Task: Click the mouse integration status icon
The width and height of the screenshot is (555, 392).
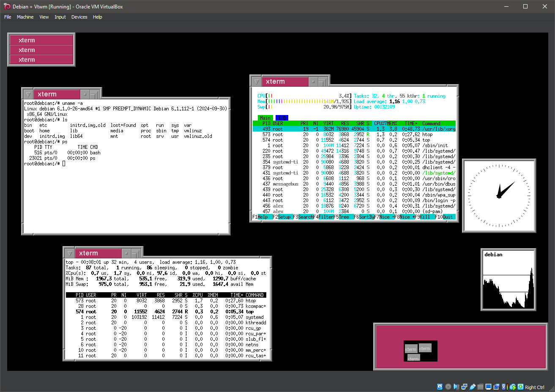Action: point(513,387)
